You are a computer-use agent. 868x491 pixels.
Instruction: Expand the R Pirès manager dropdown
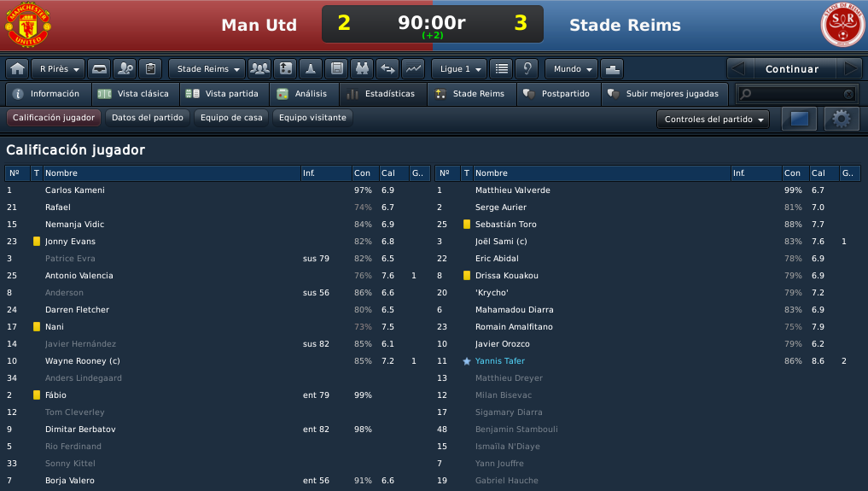(x=58, y=68)
